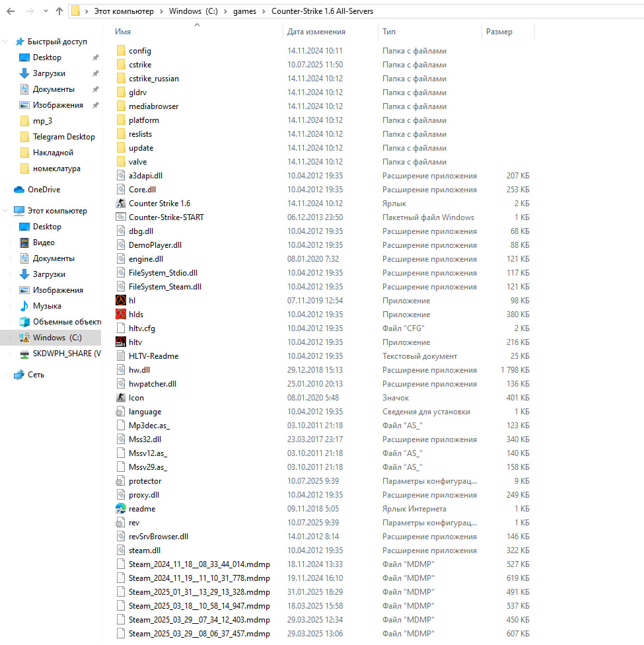644x645 pixels.
Task: Select Steam_2025_01_31__13_29_13_328.mdmp file
Action: (x=199, y=592)
